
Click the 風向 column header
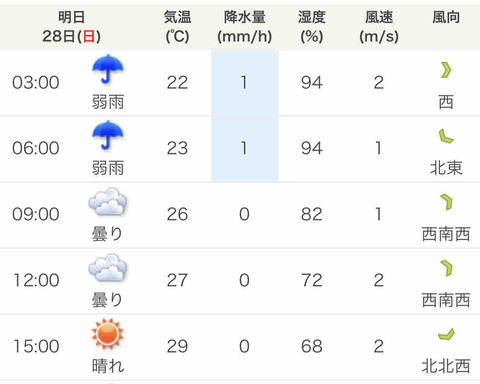click(446, 17)
